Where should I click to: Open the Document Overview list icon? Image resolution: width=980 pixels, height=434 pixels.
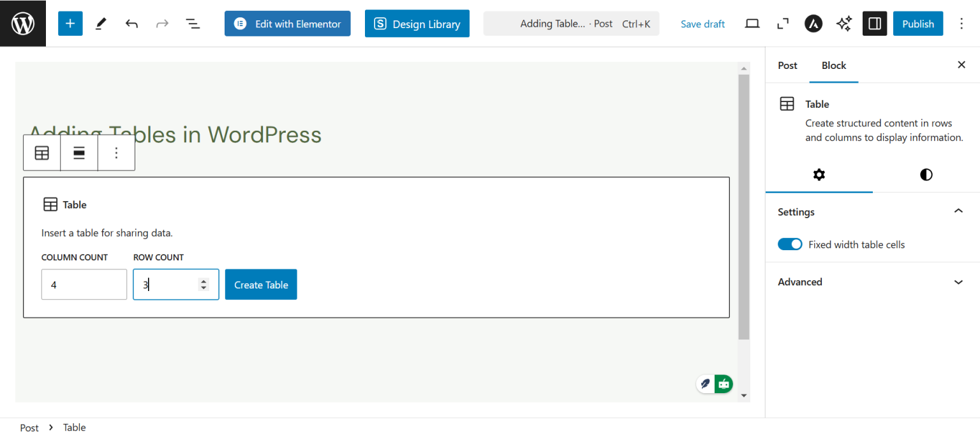pyautogui.click(x=193, y=24)
